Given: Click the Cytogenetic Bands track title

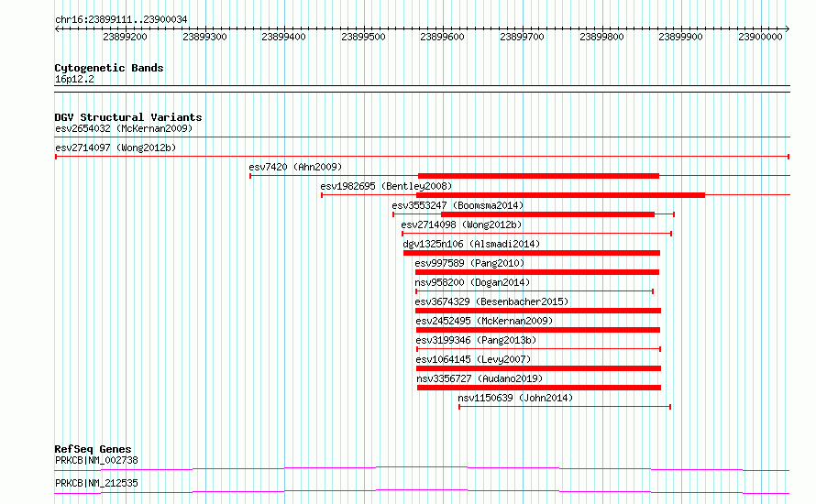Looking at the screenshot, I should (x=109, y=68).
